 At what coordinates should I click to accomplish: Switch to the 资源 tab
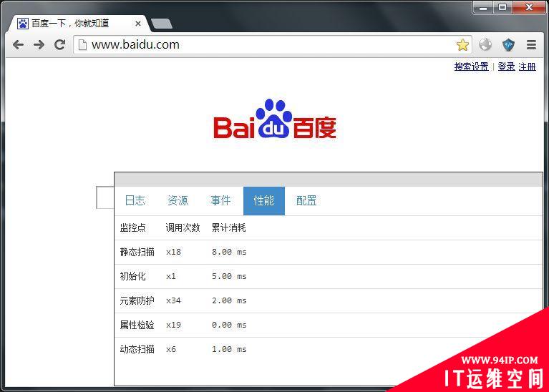pos(178,200)
